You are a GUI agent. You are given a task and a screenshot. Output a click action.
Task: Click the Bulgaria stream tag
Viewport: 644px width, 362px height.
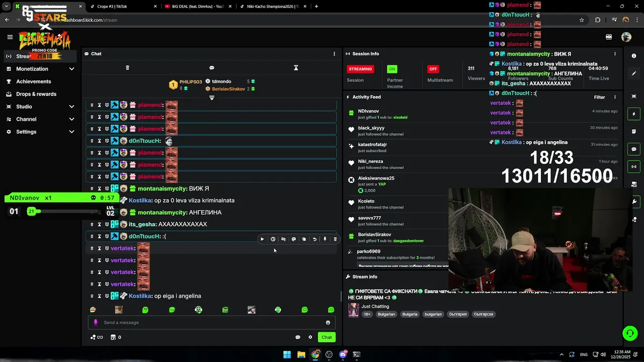[x=410, y=314]
